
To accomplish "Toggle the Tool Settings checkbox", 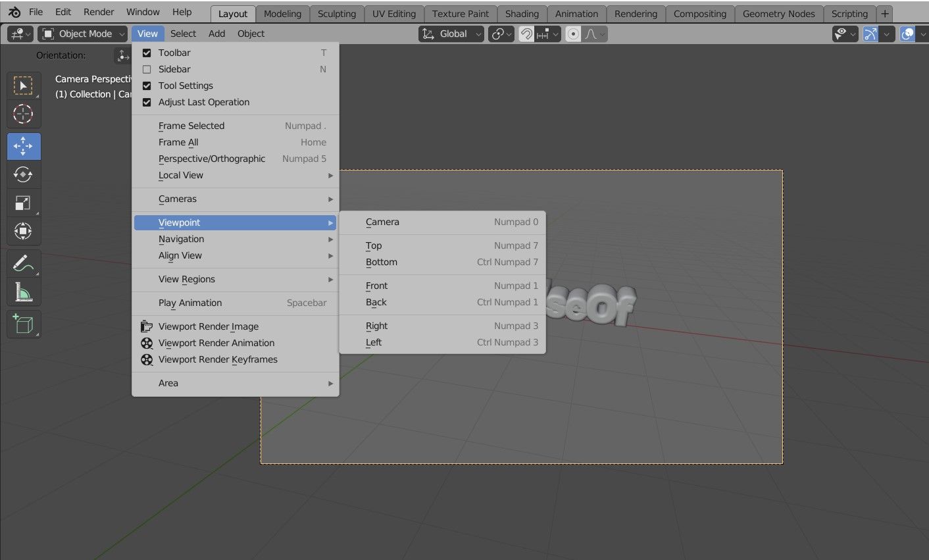I will coord(147,86).
